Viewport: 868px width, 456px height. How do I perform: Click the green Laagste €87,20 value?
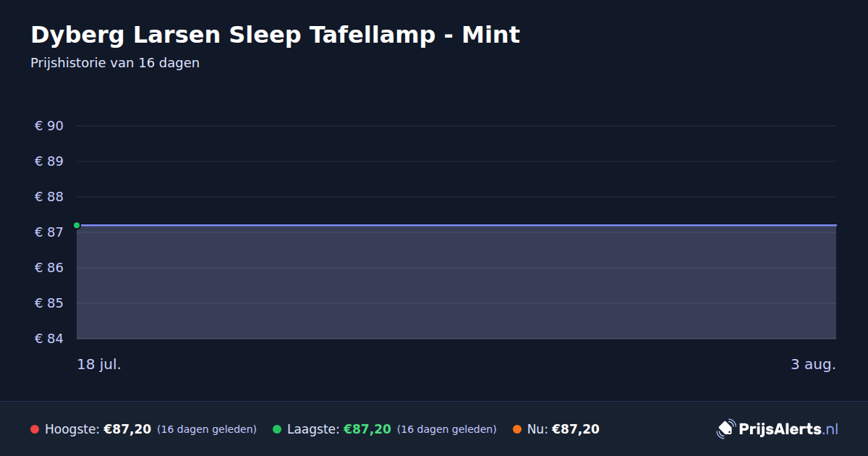click(x=367, y=429)
